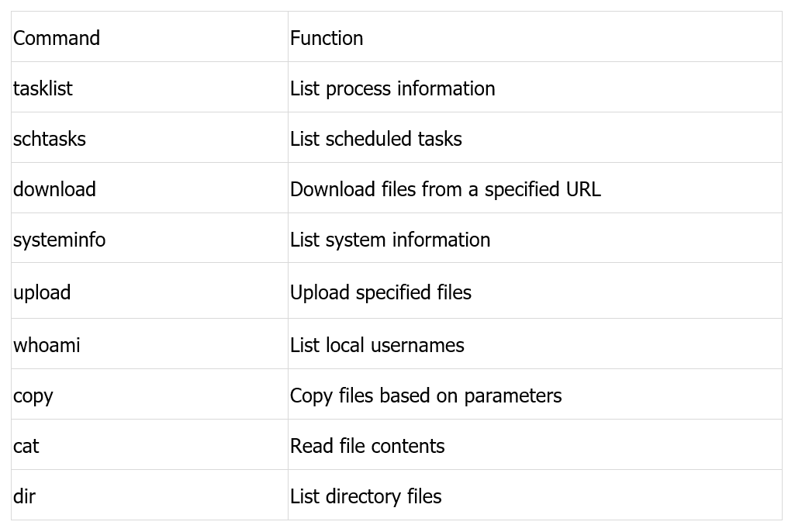Click 'Upload specified files' description

point(380,292)
